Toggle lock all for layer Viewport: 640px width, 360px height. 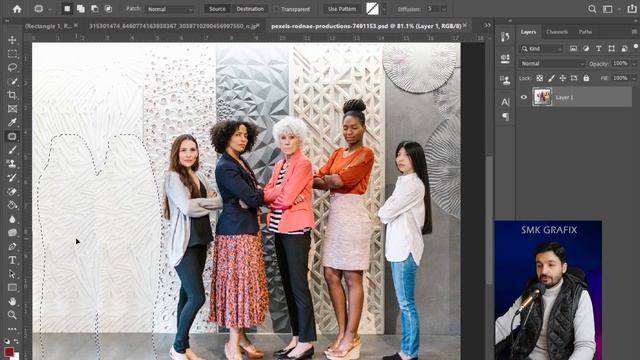[586, 78]
